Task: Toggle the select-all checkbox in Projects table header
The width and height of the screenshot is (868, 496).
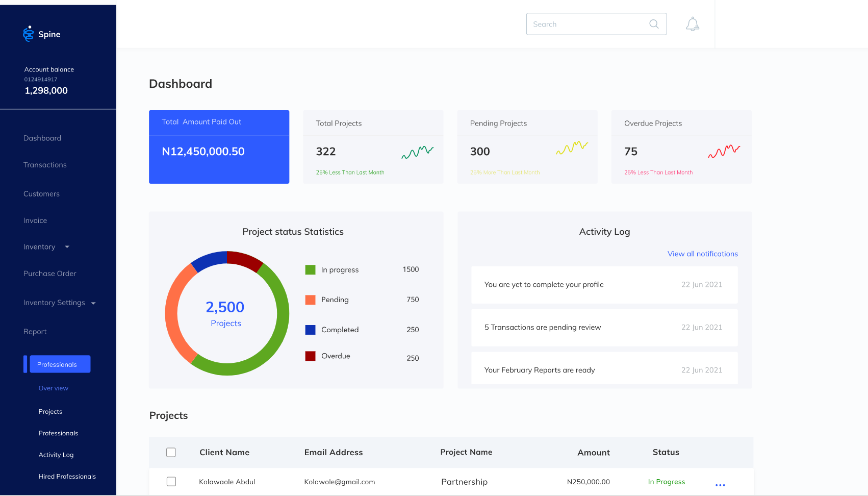Action: point(171,452)
